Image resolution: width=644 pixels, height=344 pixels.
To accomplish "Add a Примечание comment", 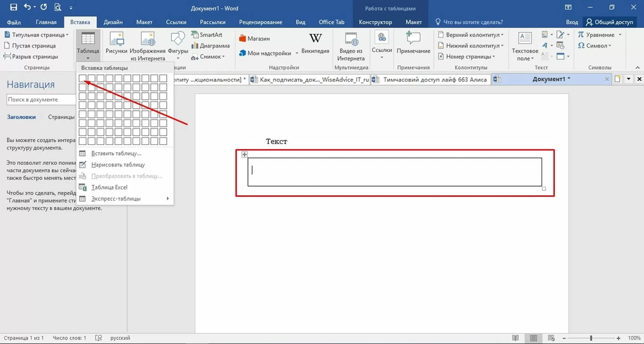I will point(413,43).
